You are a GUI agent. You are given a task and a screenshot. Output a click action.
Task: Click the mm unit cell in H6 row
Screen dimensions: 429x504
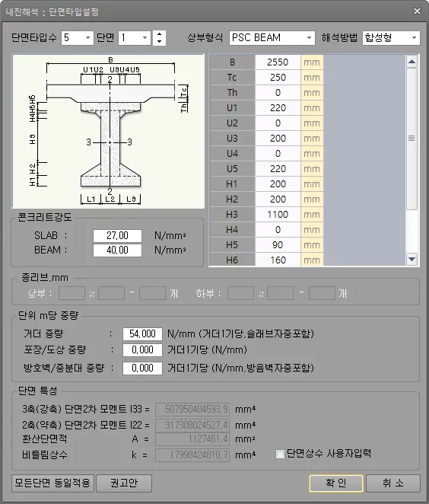pos(312,260)
